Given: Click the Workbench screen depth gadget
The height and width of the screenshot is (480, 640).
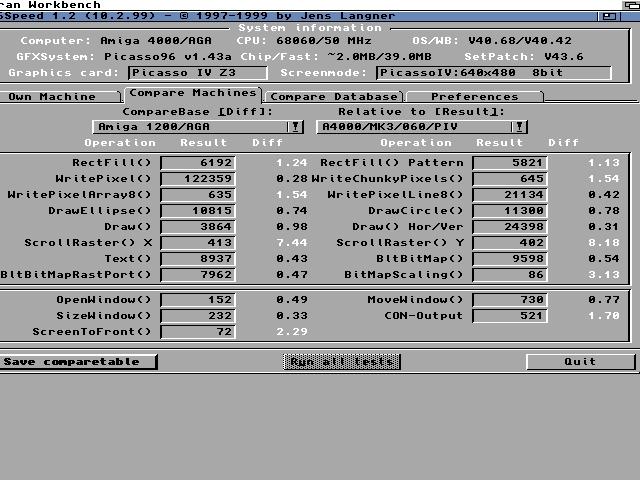Looking at the screenshot, I should click(x=631, y=5).
